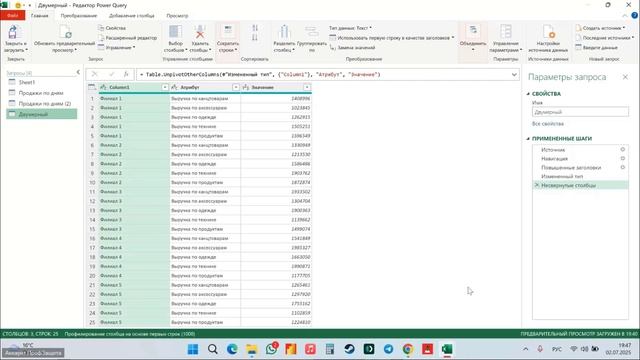
Task: Select the Продажи по дням (2) query
Action: coord(41,104)
